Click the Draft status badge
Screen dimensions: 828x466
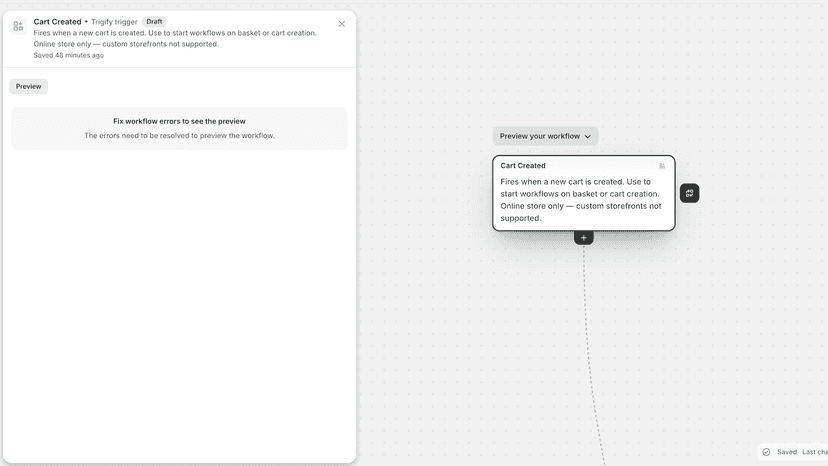point(154,22)
